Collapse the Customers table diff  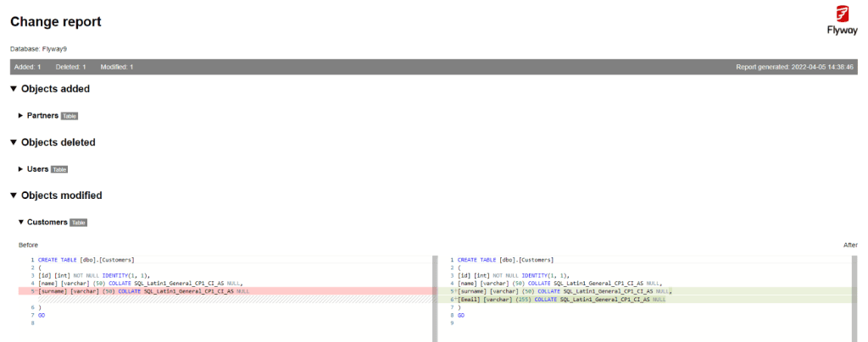click(21, 223)
